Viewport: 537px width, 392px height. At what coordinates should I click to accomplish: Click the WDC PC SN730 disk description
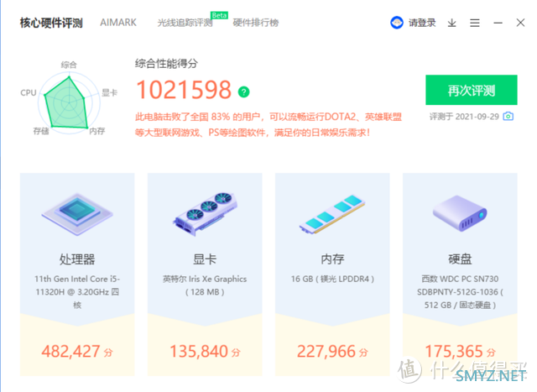coord(460,292)
